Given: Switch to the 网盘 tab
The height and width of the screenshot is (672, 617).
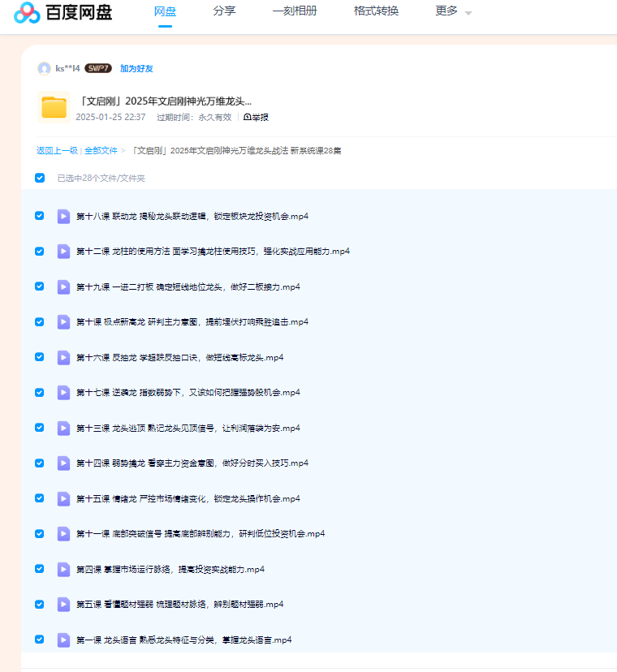Looking at the screenshot, I should [165, 11].
